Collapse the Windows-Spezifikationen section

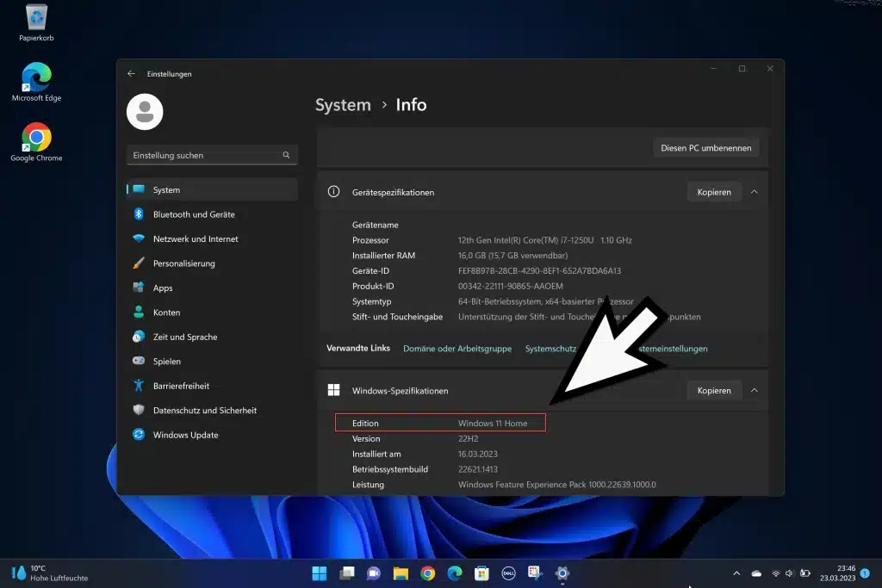[755, 391]
